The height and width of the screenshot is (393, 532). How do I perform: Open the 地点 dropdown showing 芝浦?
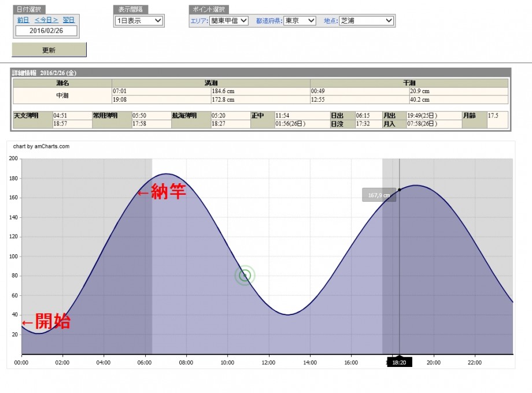(x=367, y=21)
